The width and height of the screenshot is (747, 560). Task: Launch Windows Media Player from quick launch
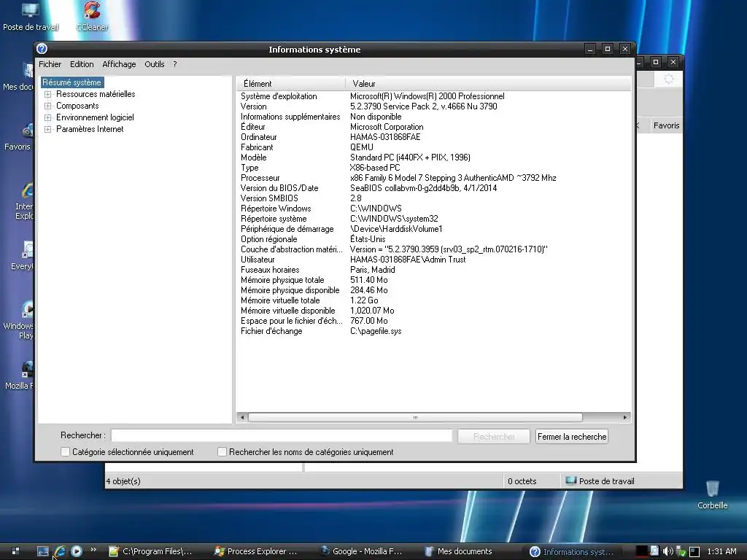coord(76,551)
